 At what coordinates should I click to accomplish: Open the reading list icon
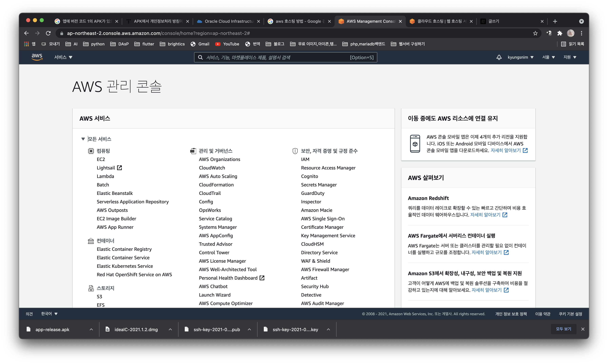pyautogui.click(x=564, y=44)
